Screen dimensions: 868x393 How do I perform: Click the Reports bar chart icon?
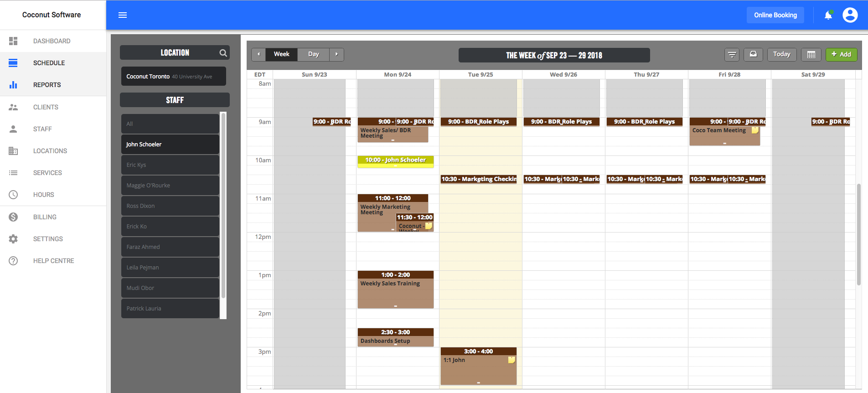[13, 85]
